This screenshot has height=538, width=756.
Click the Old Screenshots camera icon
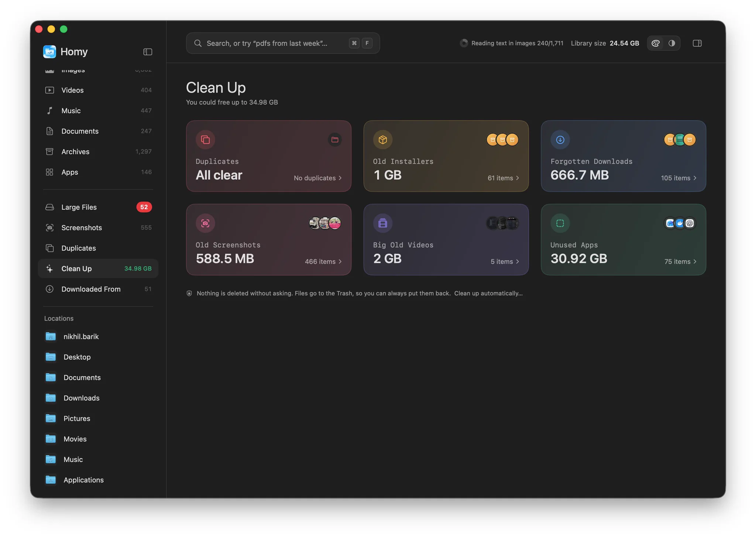(x=205, y=223)
